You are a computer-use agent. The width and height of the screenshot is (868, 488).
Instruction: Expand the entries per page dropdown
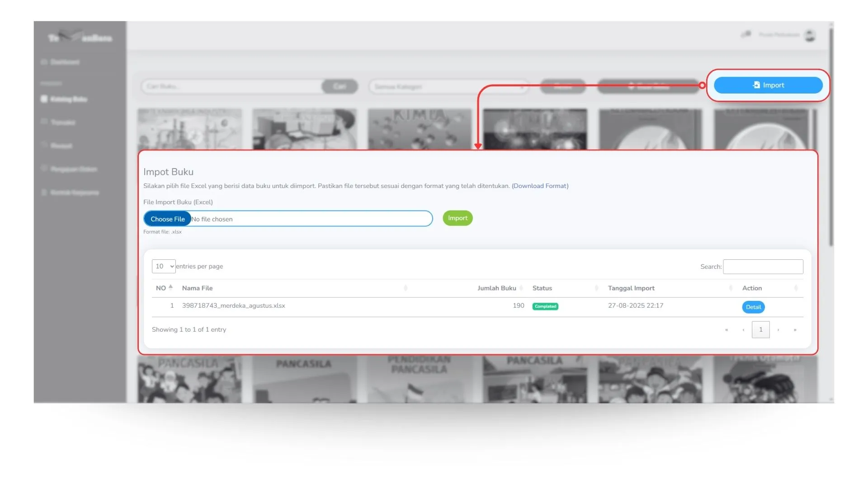pyautogui.click(x=164, y=266)
